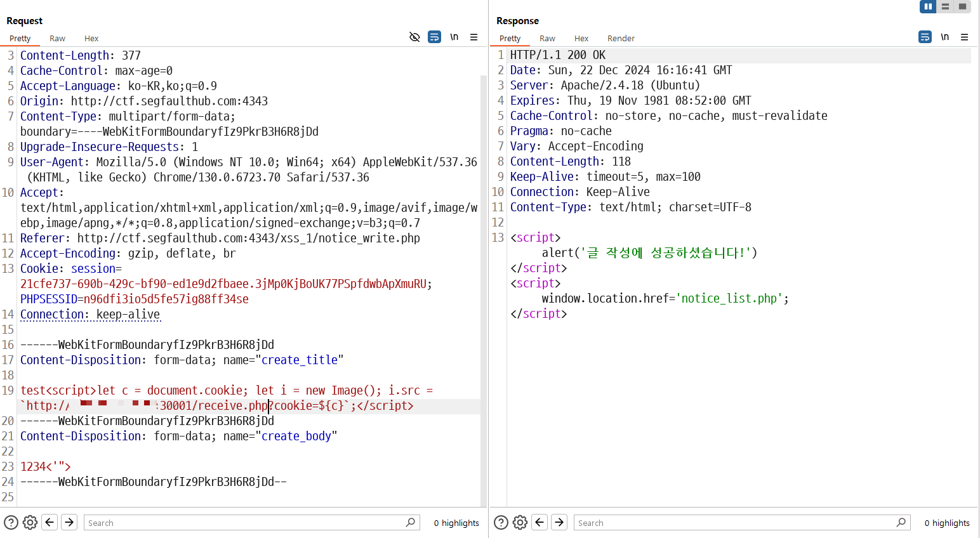Screen dimensions: 980x538
Task: Open Response panel hamburger options menu
Action: coord(964,37)
